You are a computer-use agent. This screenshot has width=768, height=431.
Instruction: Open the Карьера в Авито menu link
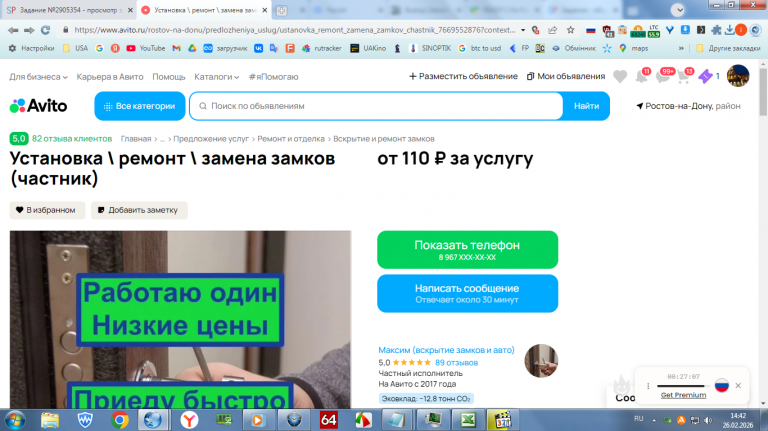tap(110, 77)
